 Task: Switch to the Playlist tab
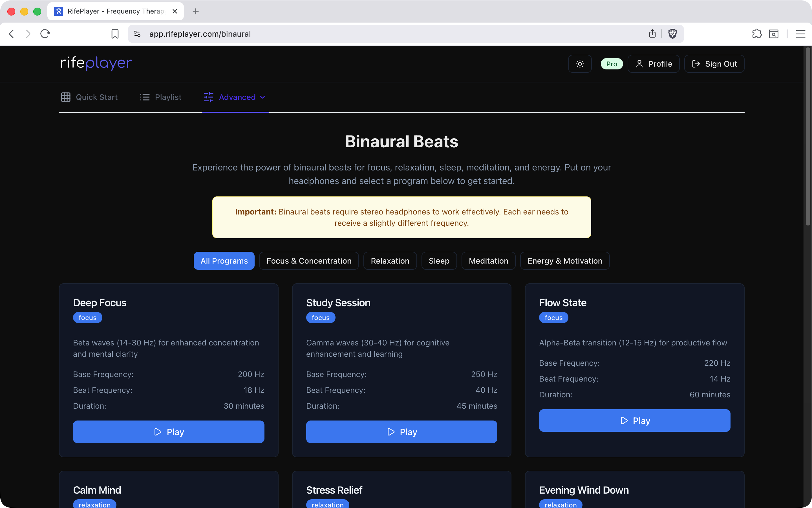(x=161, y=97)
